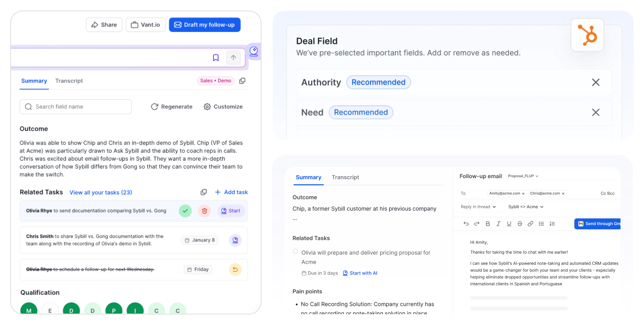Click the green M qualification circle
This screenshot has height=323, width=644.
pos(29,309)
